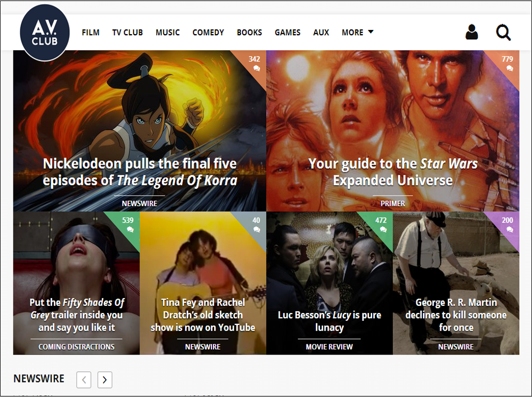Open George R. R. Martin declines headline
The height and width of the screenshot is (397, 532).
[456, 315]
